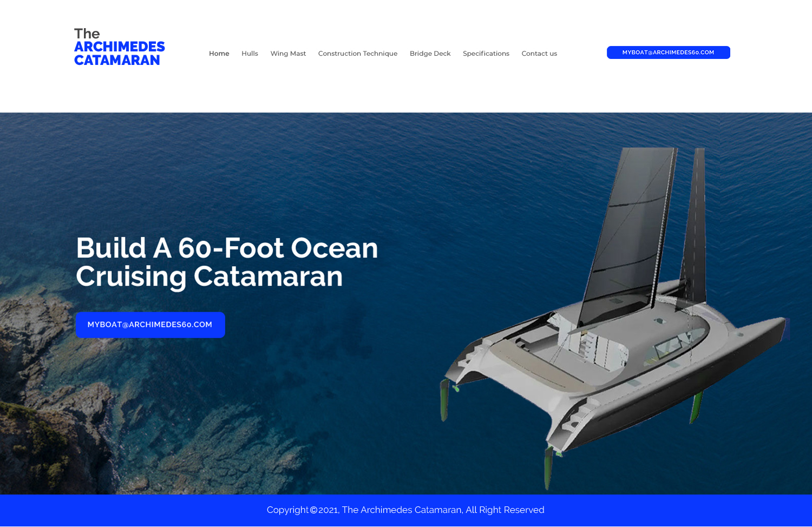Open the Wing Mast menu item
Screen dimensions: 812x527
pos(288,54)
